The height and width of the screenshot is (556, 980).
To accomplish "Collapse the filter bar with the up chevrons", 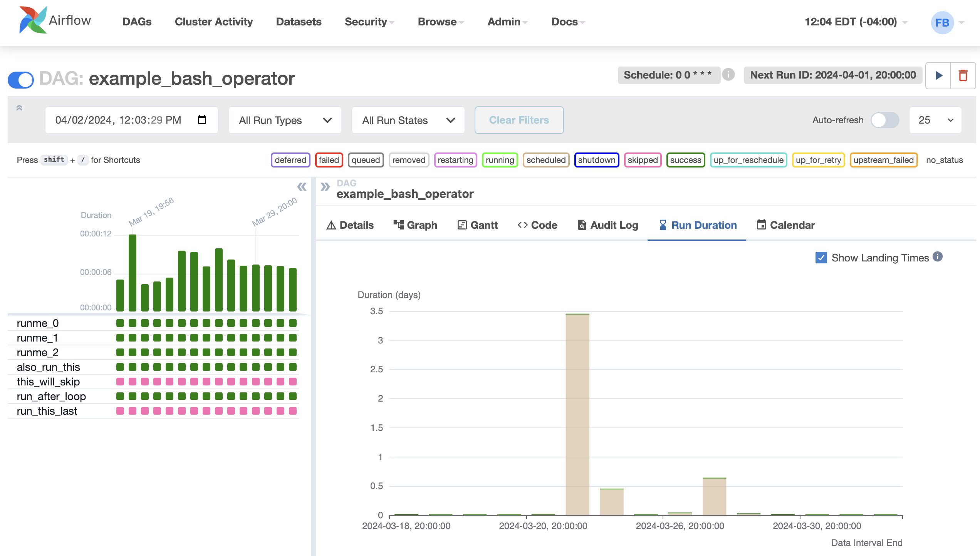I will [x=19, y=108].
